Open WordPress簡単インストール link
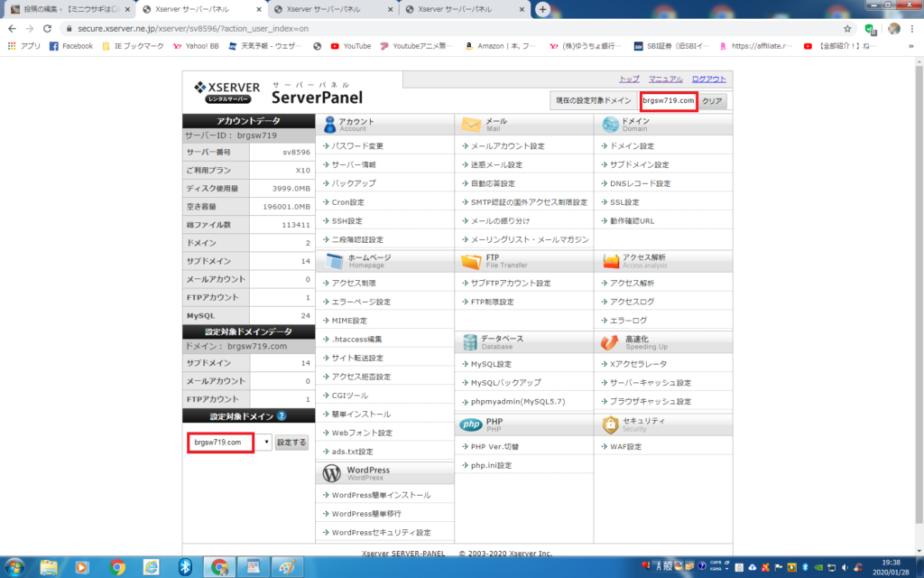924x578 pixels. (381, 495)
